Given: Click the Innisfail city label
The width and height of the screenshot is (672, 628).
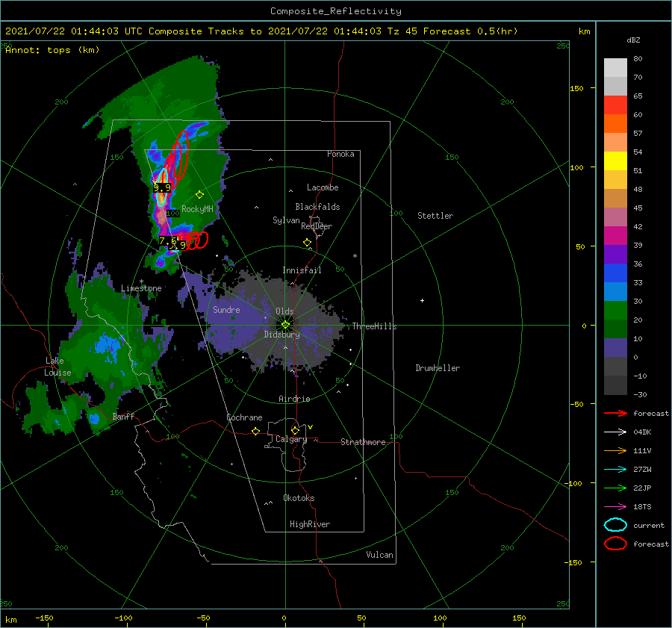Looking at the screenshot, I should click(302, 270).
